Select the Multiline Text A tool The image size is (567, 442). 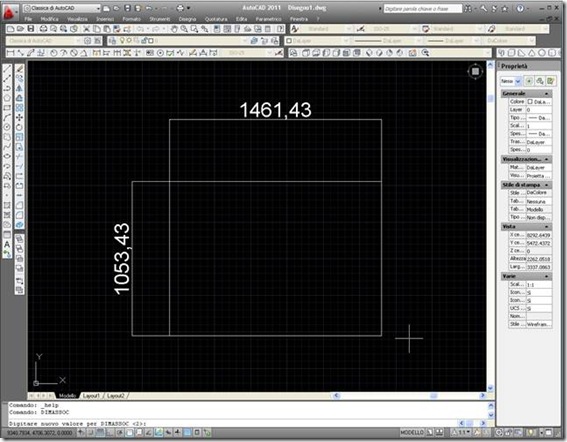click(x=7, y=245)
